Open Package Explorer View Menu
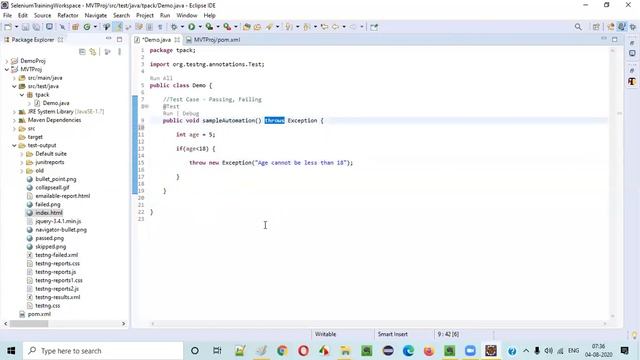640x360 pixels. point(119,52)
